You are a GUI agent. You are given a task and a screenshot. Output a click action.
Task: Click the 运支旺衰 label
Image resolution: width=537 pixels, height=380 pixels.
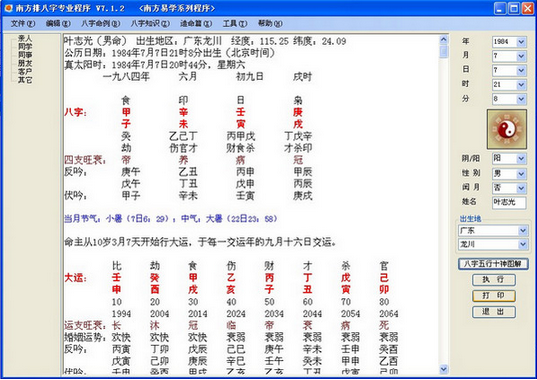click(85, 325)
